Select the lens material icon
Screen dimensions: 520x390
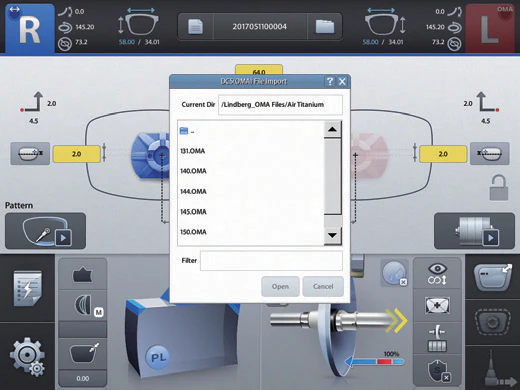tap(83, 275)
